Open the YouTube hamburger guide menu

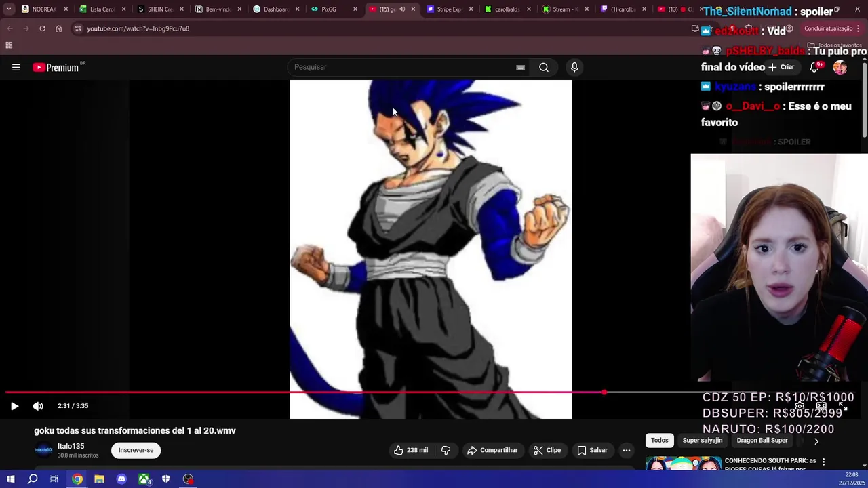pos(16,67)
